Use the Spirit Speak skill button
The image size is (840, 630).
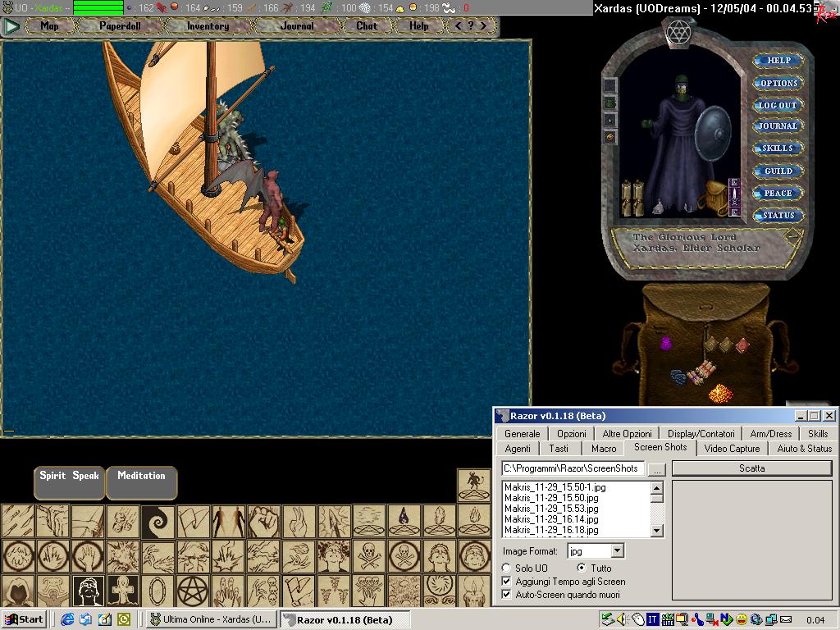tap(69, 482)
